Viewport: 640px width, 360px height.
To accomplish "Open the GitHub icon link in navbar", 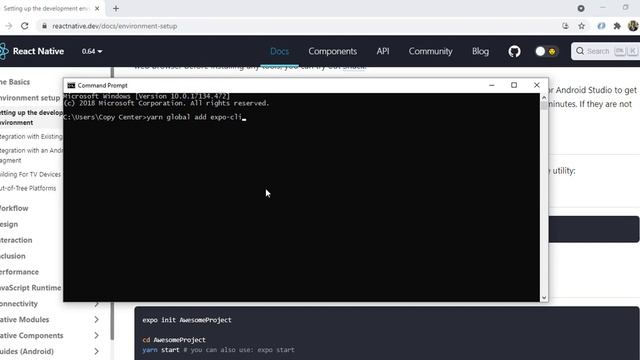I will 514,51.
